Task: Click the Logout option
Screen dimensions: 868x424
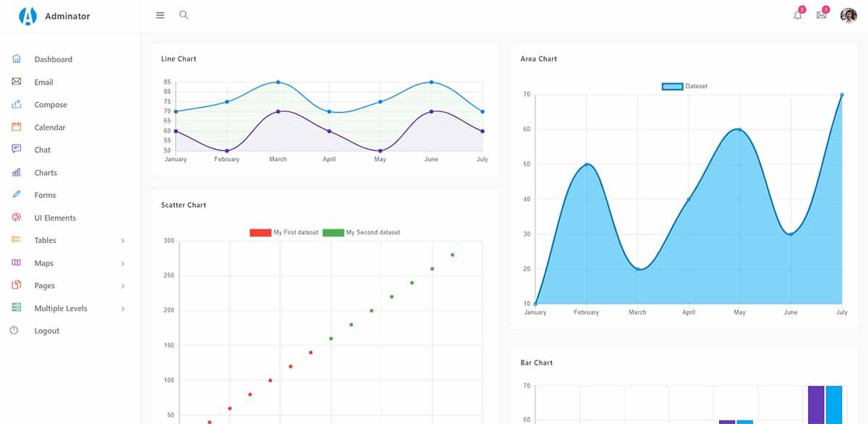Action: pyautogui.click(x=46, y=331)
